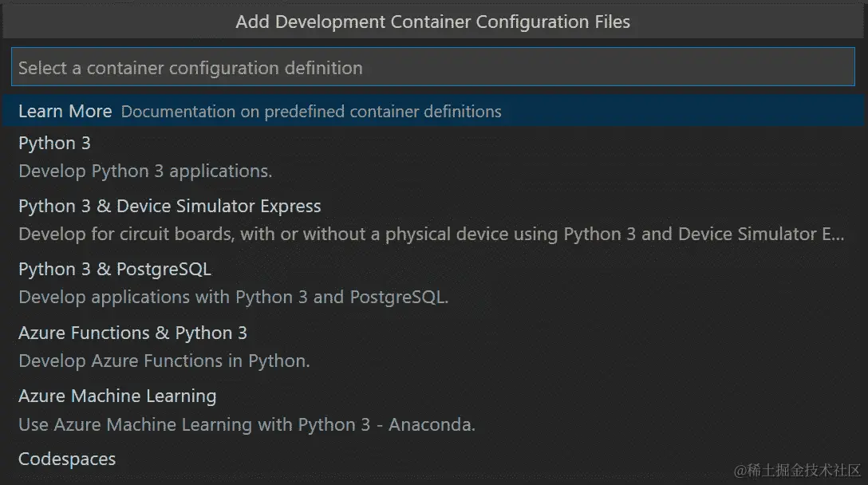Select Python 3 & Device Simulator Express
This screenshot has width=868, height=485.
pos(169,206)
